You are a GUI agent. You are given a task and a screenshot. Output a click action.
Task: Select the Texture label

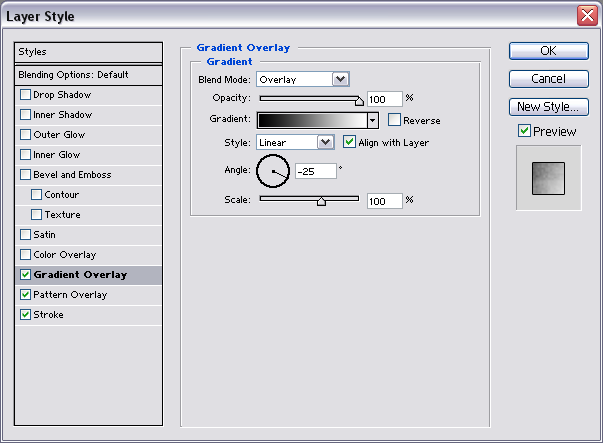point(62,215)
